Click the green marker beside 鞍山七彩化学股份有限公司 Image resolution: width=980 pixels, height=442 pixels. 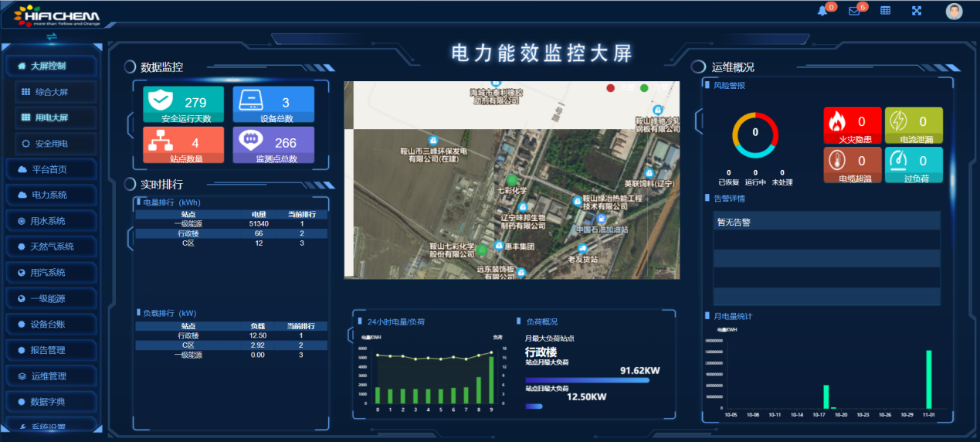[483, 250]
